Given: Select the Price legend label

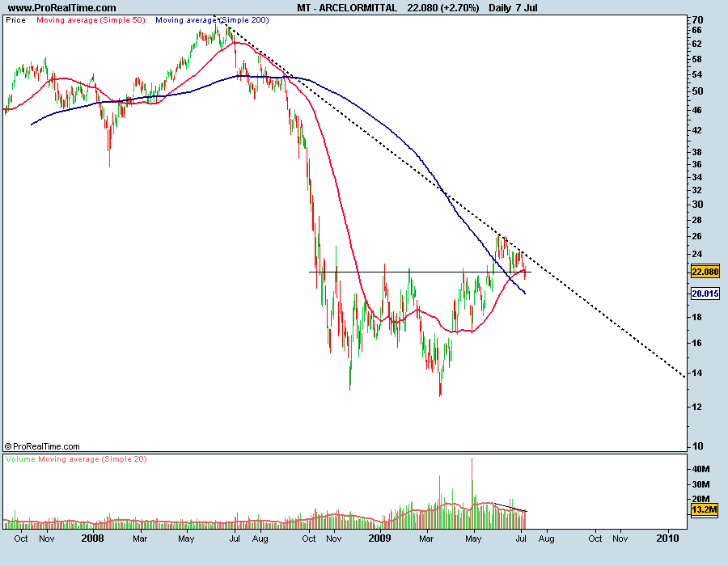Looking at the screenshot, I should click(16, 20).
